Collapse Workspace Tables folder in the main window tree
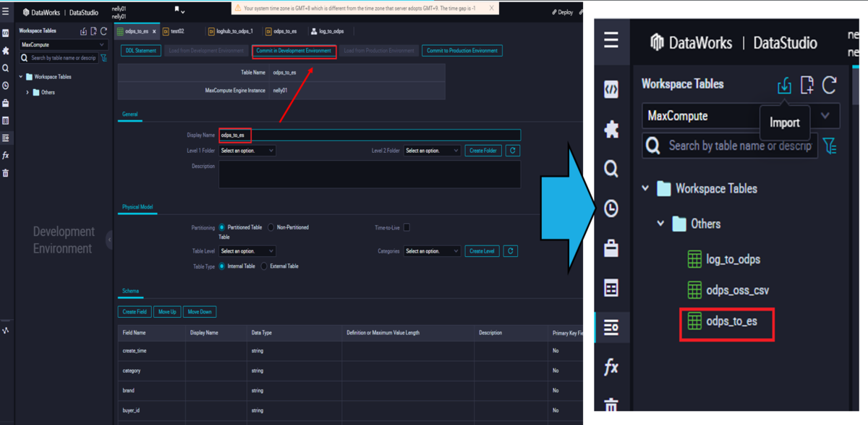868x425 pixels. coord(20,77)
